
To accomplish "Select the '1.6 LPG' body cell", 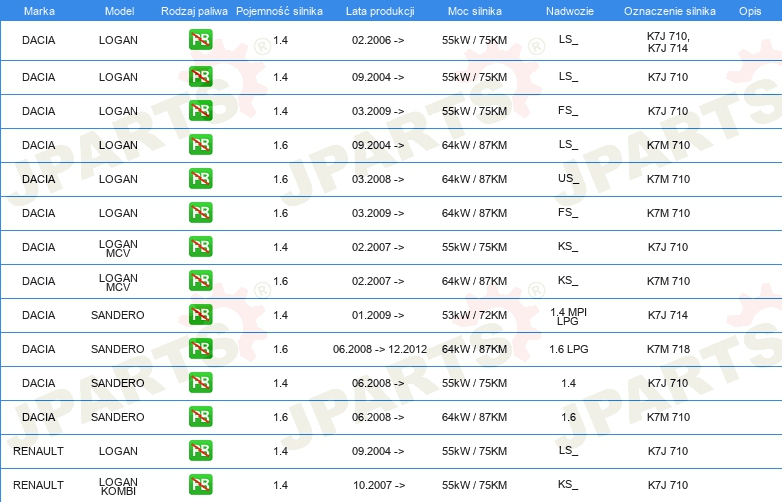I will [x=568, y=349].
